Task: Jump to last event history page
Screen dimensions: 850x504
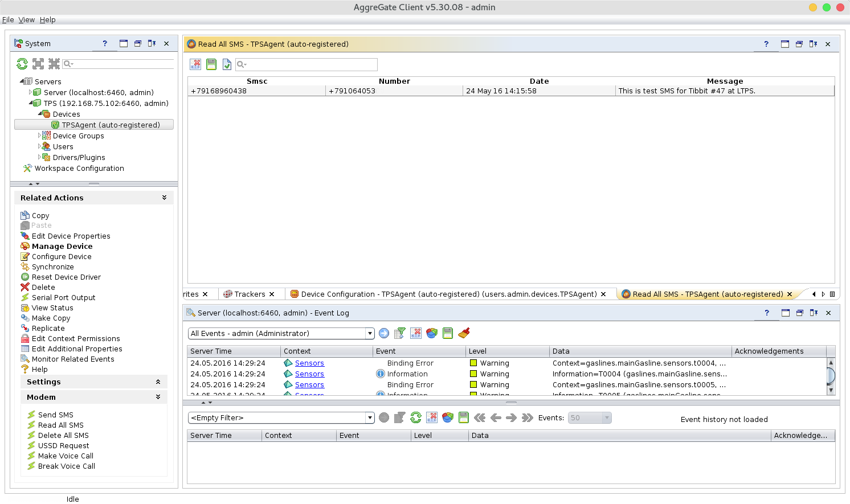Action: 528,417
